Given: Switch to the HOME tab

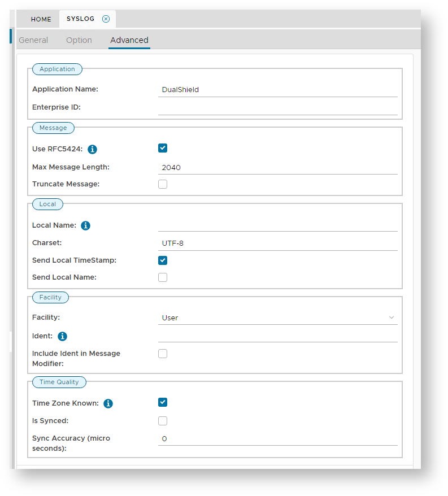Looking at the screenshot, I should (x=40, y=19).
